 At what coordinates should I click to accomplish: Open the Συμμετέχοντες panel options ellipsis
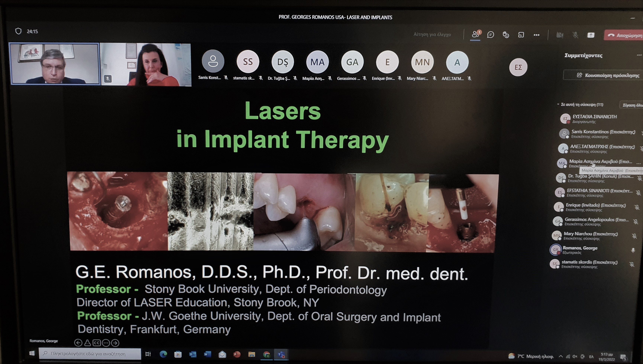click(639, 55)
